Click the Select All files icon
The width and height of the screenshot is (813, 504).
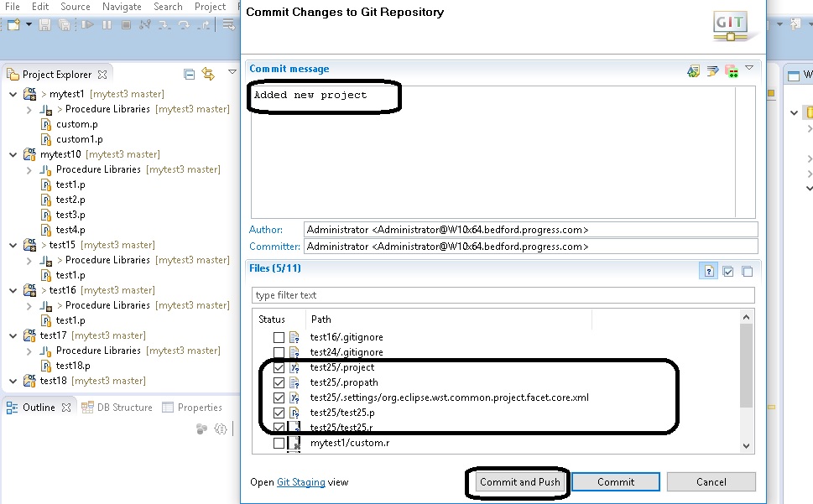[x=728, y=271]
